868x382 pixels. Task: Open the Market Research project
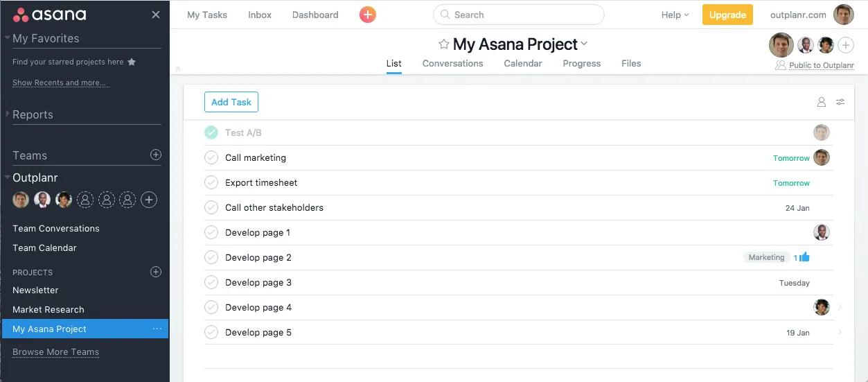tap(48, 309)
